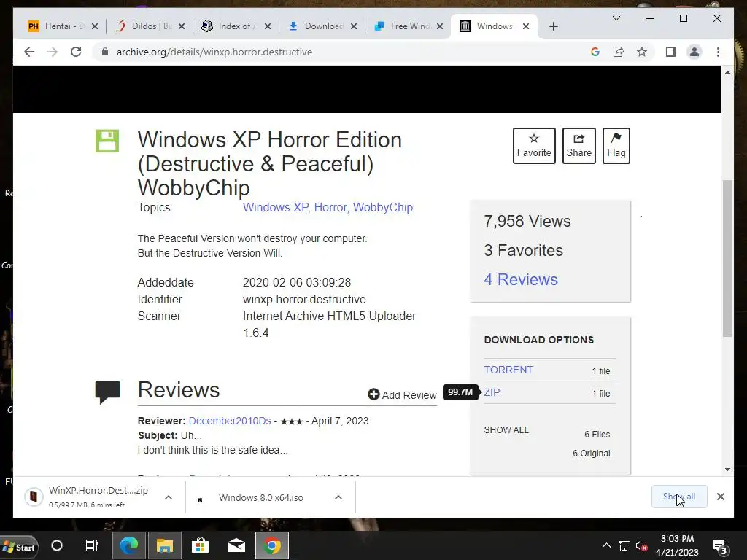Click the Google icon in address bar
Image resolution: width=747 pixels, height=560 pixels.
coord(595,52)
